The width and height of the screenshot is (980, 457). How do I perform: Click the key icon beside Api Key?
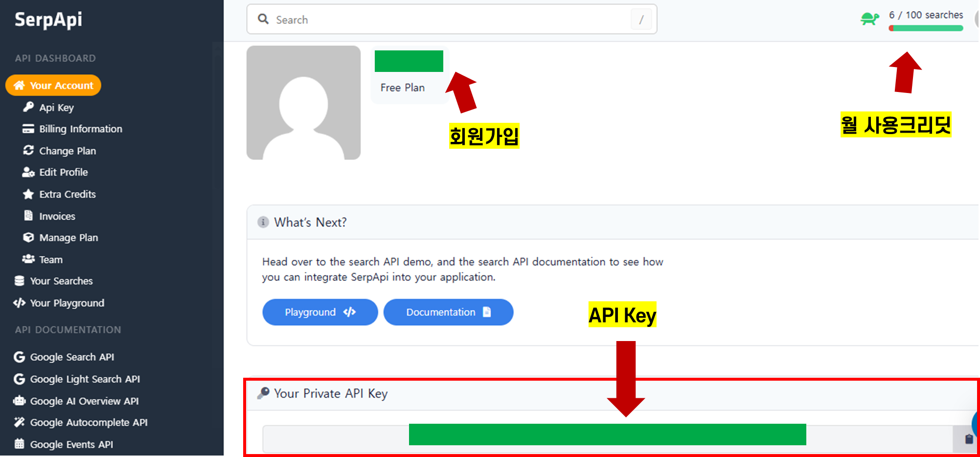click(28, 107)
